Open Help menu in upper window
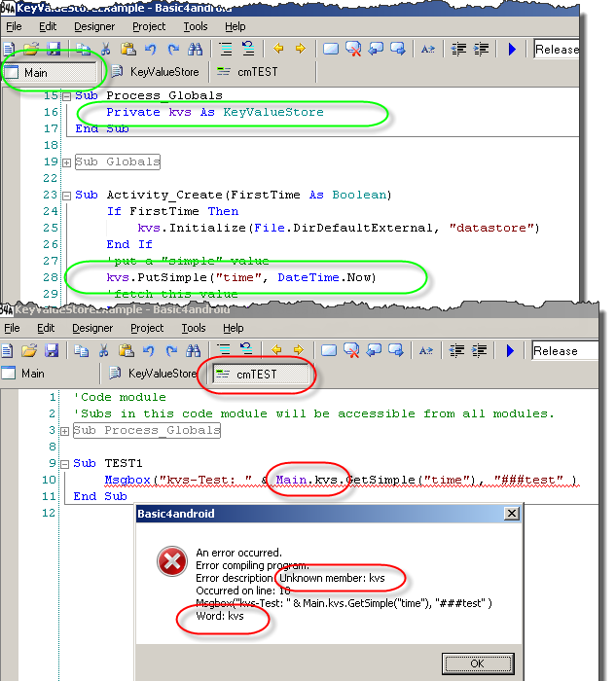 [x=236, y=26]
